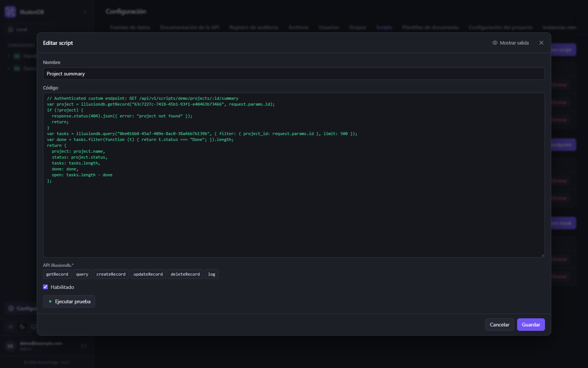This screenshot has width=588, height=368.
Task: Place cursor on the "// Authenticated custom endpoint" comment line
Action: [x=143, y=98]
